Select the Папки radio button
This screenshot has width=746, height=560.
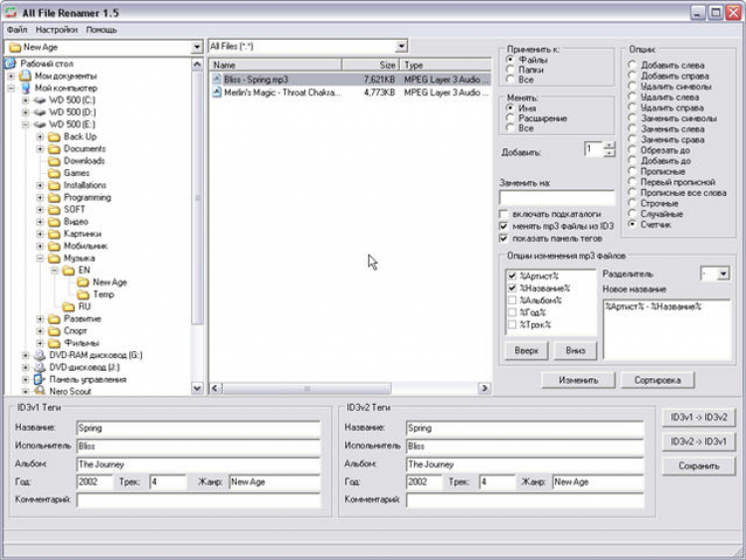click(510, 70)
